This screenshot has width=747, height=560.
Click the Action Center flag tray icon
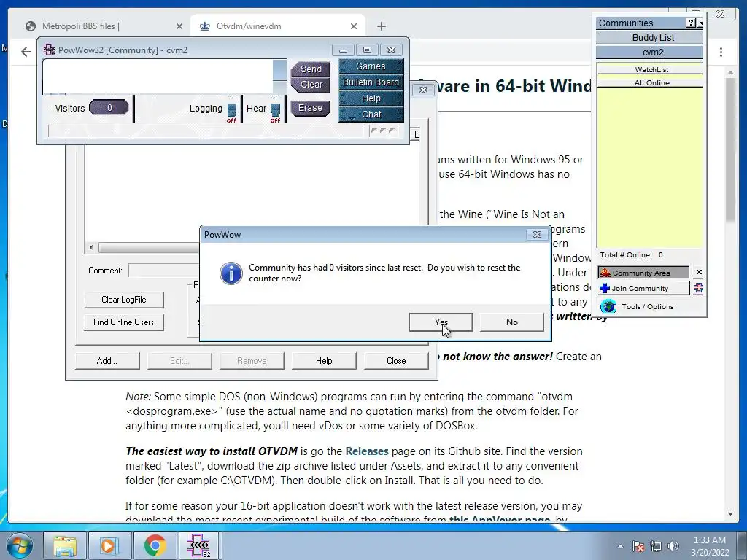click(x=638, y=546)
